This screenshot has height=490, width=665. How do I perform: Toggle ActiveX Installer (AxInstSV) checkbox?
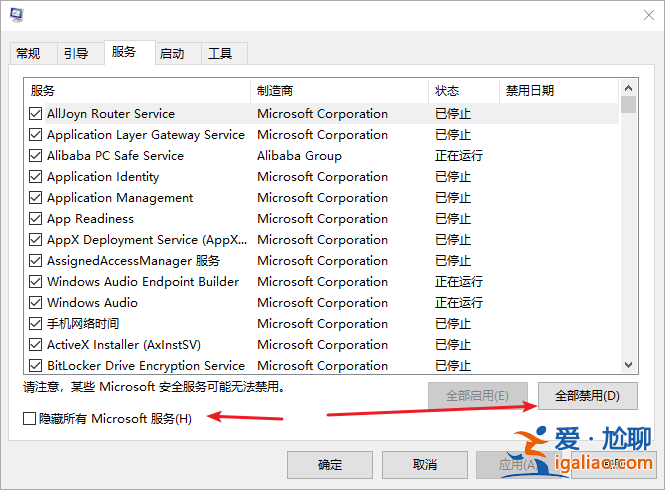point(35,345)
